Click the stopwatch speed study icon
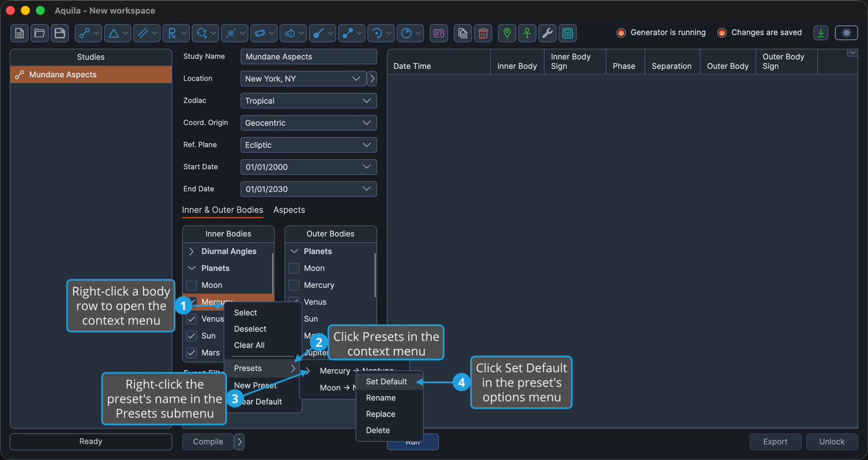The image size is (868, 460). point(293,33)
